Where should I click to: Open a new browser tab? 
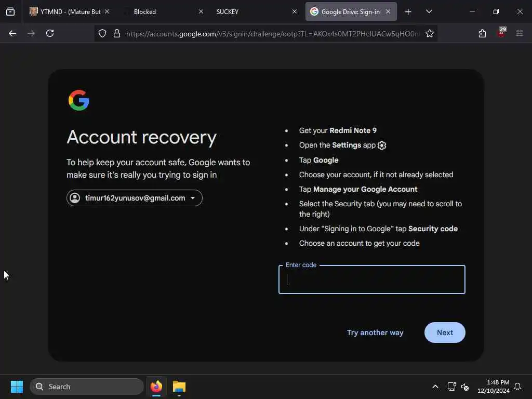click(408, 12)
